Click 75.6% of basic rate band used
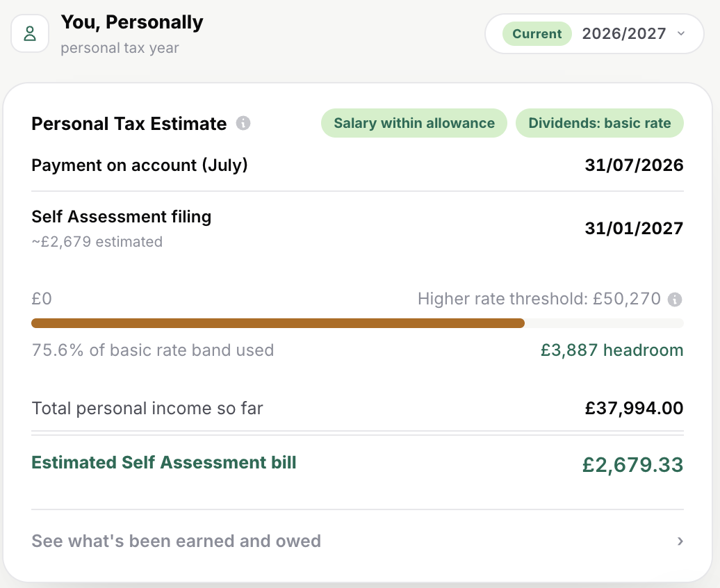Viewport: 720px width, 588px height. (x=152, y=350)
